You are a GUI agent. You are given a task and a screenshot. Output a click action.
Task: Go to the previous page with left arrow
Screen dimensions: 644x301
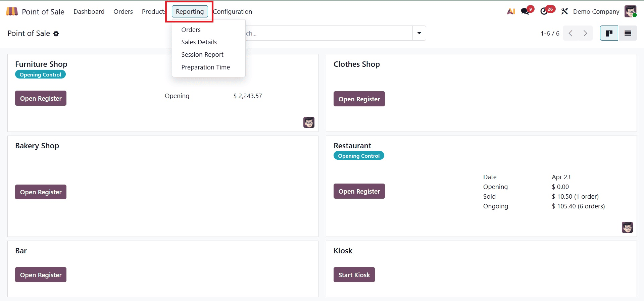[571, 33]
